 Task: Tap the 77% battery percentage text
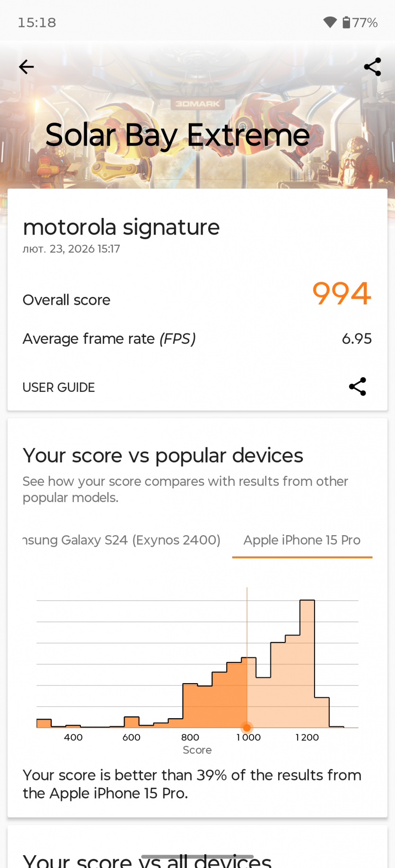coord(365,23)
